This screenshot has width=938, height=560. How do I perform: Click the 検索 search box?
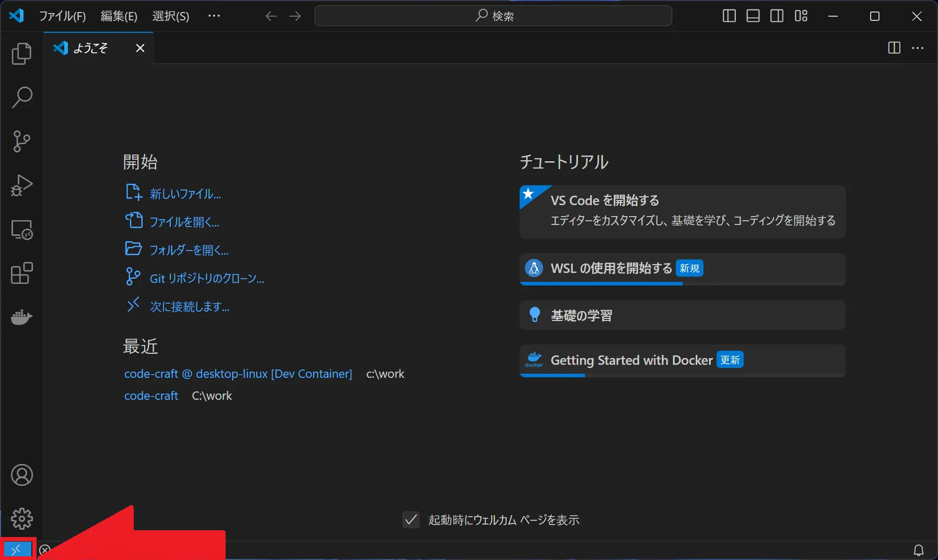pyautogui.click(x=493, y=16)
